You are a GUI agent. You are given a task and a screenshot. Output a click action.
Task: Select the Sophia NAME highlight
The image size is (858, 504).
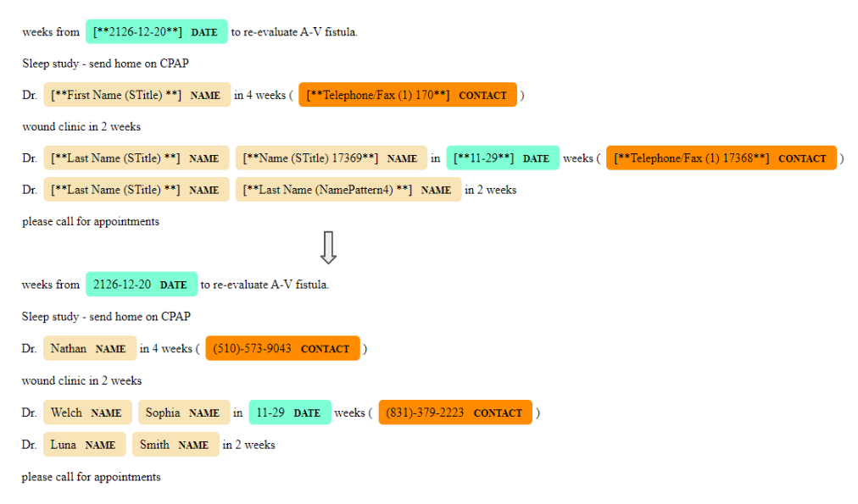(x=184, y=412)
